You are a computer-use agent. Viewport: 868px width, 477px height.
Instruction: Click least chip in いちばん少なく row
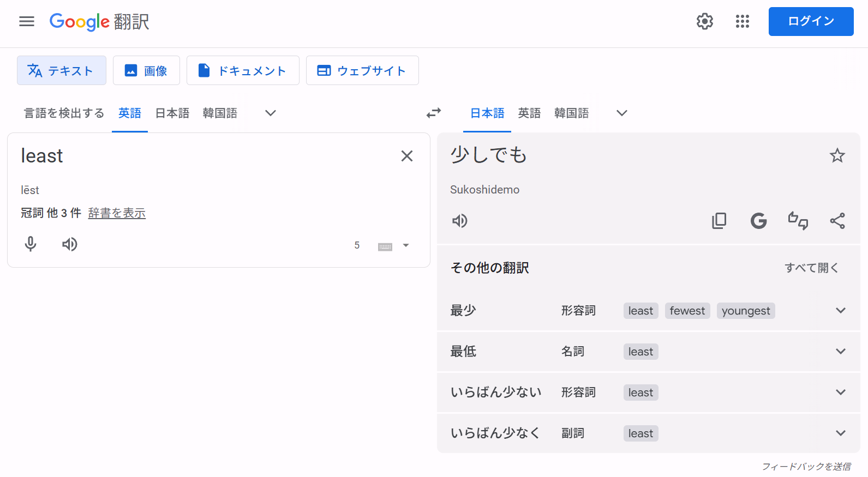click(x=640, y=433)
